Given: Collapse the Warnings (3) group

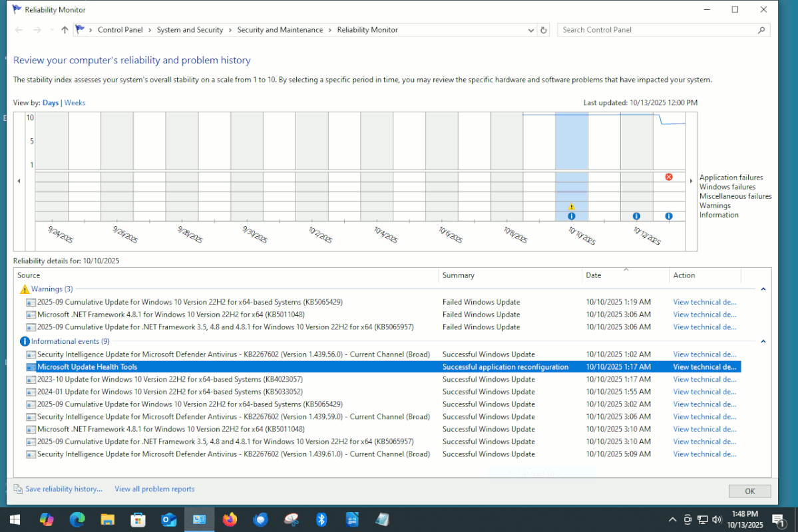Looking at the screenshot, I should coord(763,289).
